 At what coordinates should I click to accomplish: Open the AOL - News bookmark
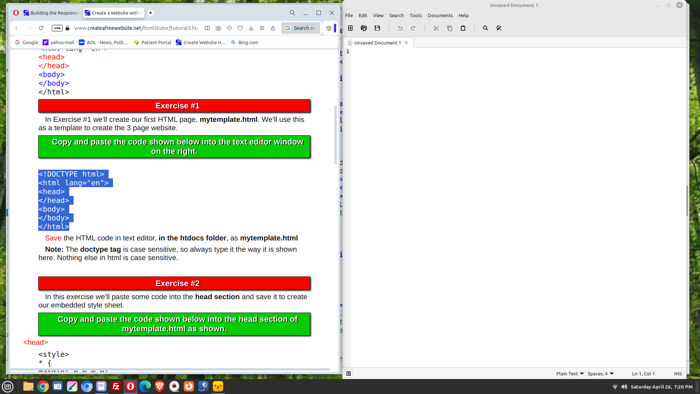point(103,42)
